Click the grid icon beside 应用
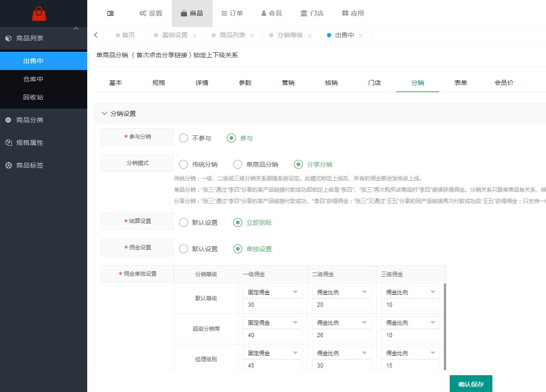Screen dimensions: 546x392 click(345, 13)
